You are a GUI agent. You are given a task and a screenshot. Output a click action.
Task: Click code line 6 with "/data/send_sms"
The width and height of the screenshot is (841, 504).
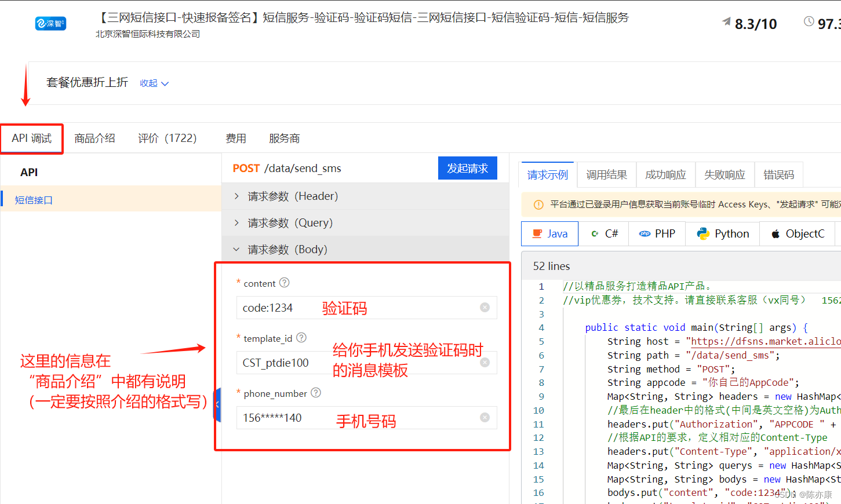[x=694, y=355]
